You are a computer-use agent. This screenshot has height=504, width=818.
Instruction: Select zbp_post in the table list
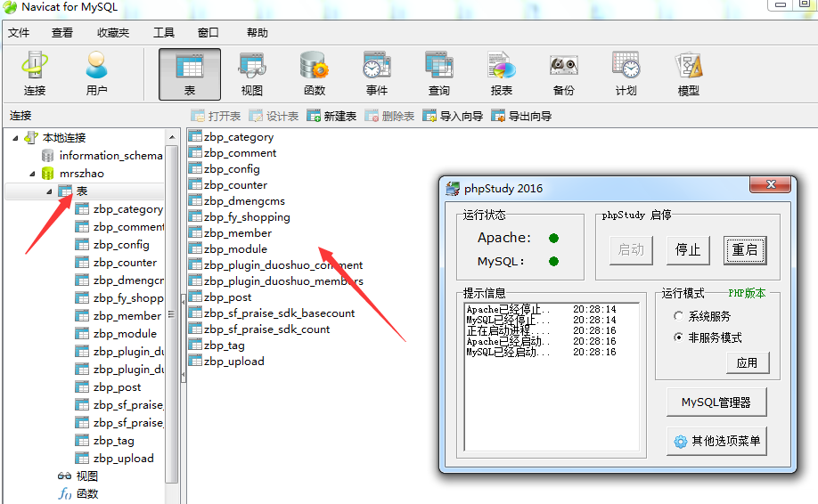coord(227,297)
